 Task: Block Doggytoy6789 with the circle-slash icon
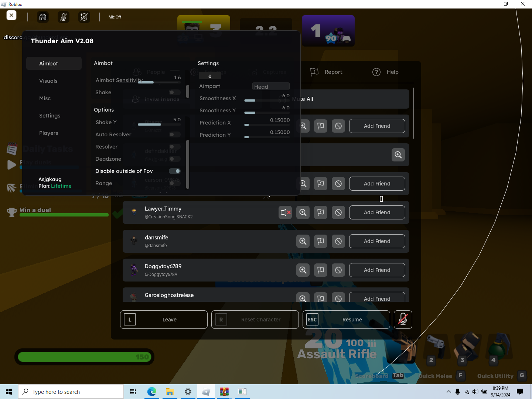(338, 270)
